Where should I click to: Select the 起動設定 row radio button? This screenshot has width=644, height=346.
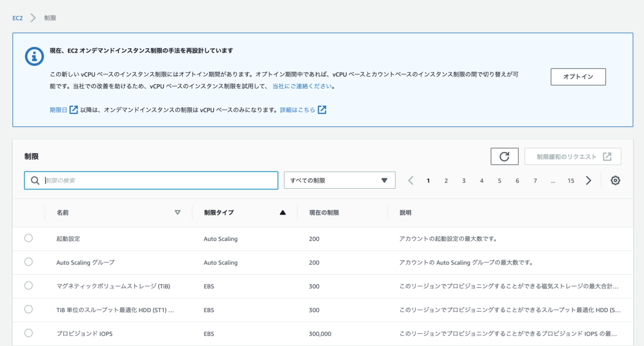pyautogui.click(x=28, y=238)
